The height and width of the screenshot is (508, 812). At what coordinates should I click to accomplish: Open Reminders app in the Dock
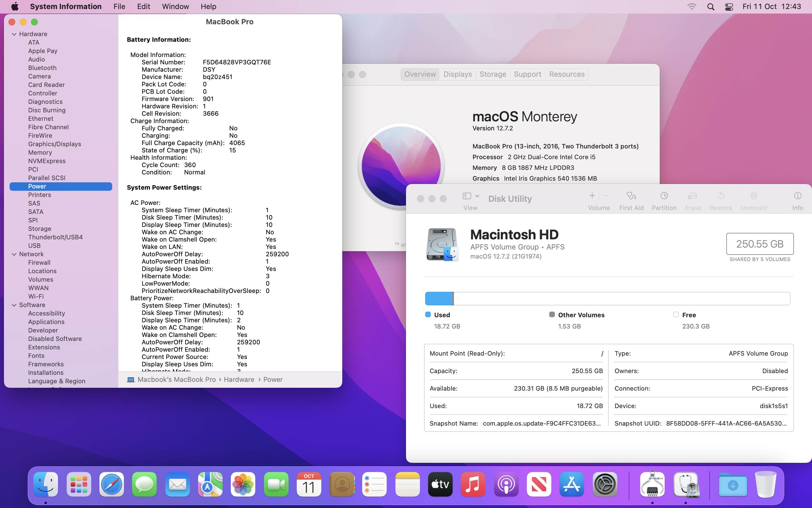tap(374, 484)
